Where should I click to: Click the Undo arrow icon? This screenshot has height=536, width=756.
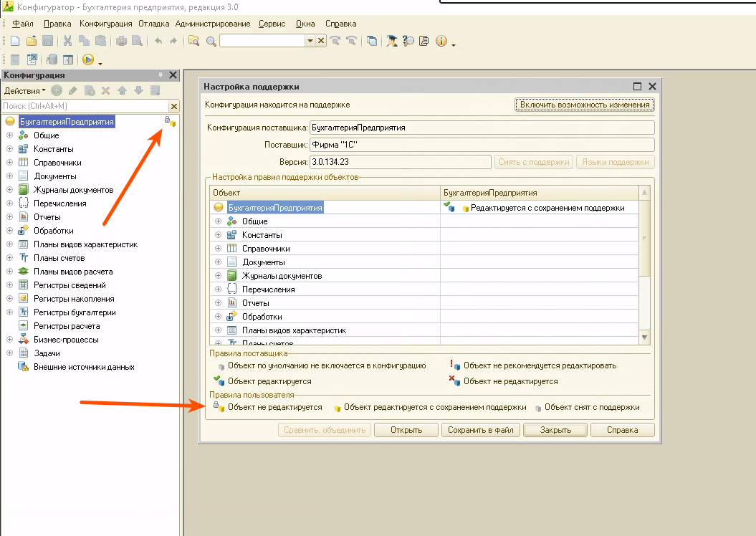click(x=158, y=41)
